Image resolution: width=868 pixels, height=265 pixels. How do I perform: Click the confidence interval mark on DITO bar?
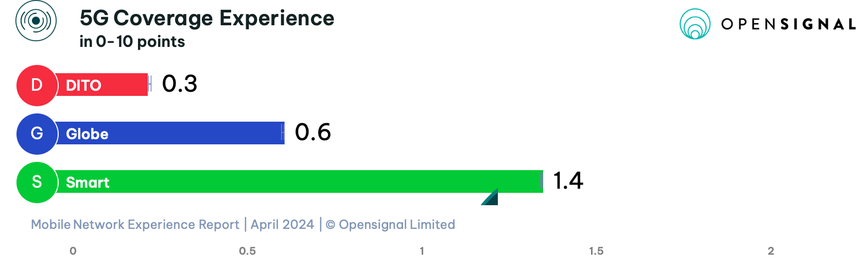pos(150,83)
